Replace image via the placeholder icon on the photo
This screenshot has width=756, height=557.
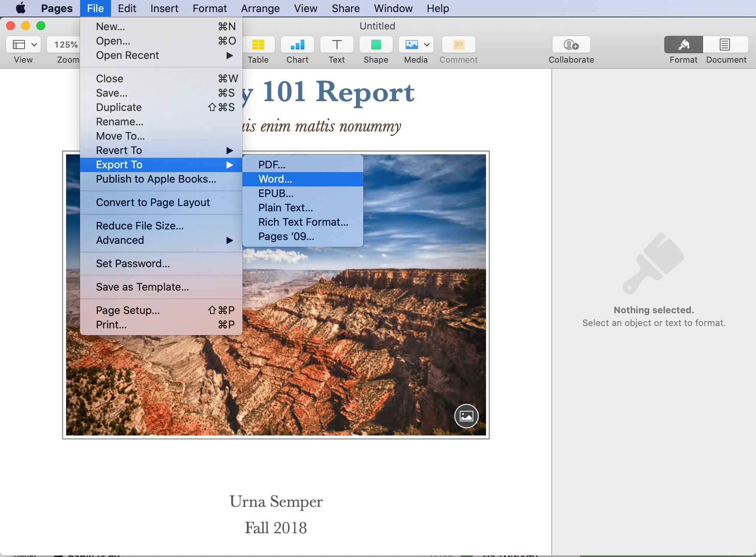[466, 416]
